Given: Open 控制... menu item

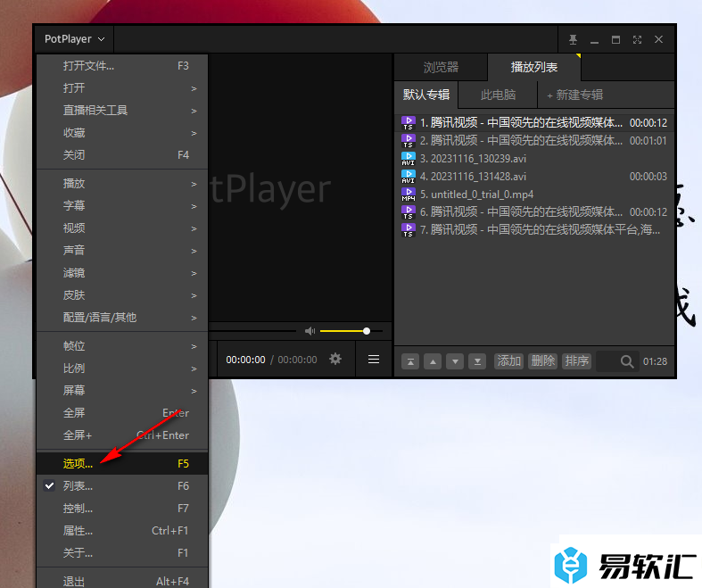Looking at the screenshot, I should [122, 509].
